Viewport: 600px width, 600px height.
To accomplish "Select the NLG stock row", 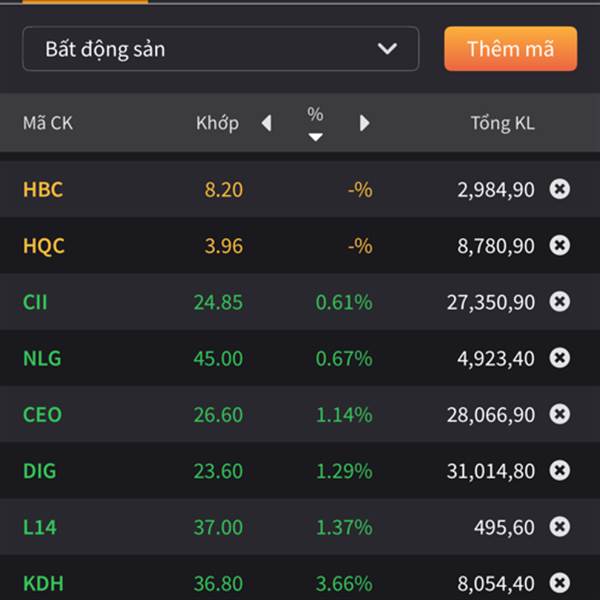I will pyautogui.click(x=300, y=358).
